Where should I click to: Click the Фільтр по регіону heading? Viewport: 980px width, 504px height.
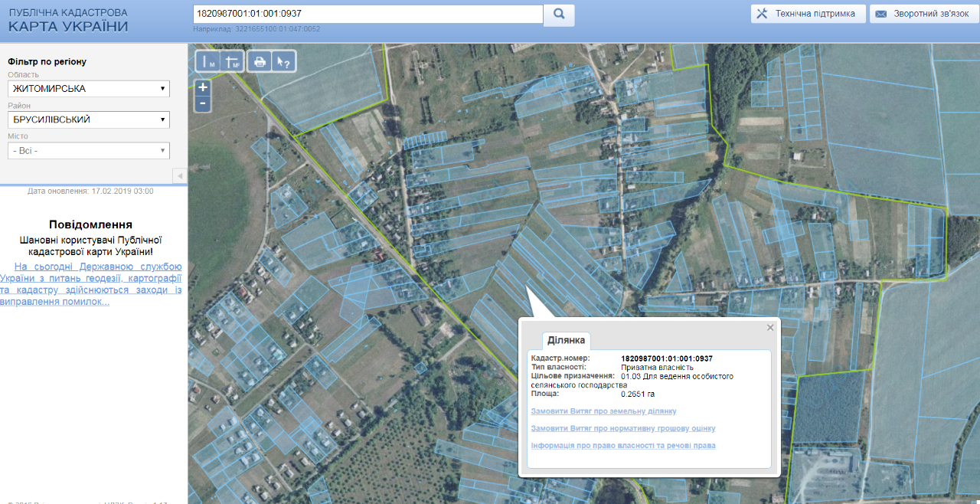(47, 61)
